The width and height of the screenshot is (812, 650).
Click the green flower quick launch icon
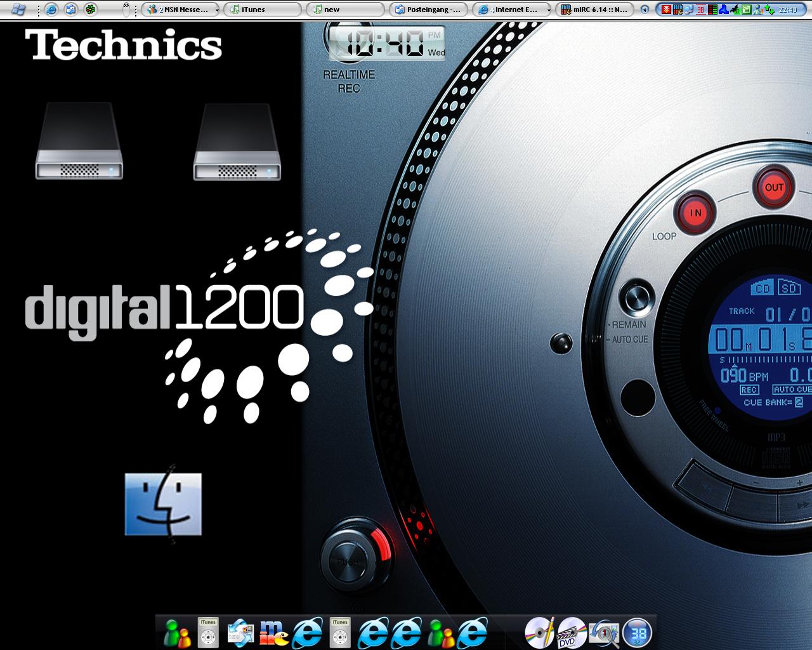click(x=91, y=10)
